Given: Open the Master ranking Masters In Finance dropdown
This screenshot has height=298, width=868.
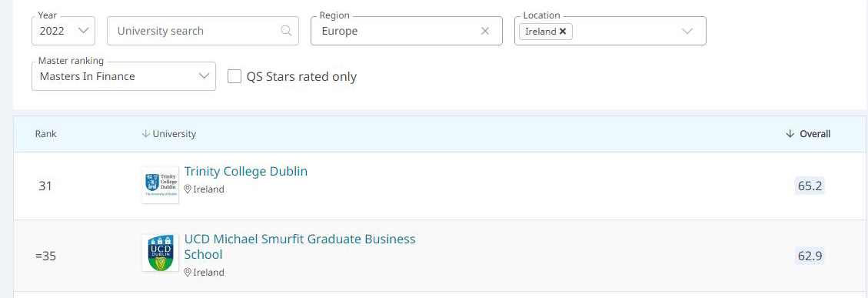Looking at the screenshot, I should pyautogui.click(x=124, y=76).
